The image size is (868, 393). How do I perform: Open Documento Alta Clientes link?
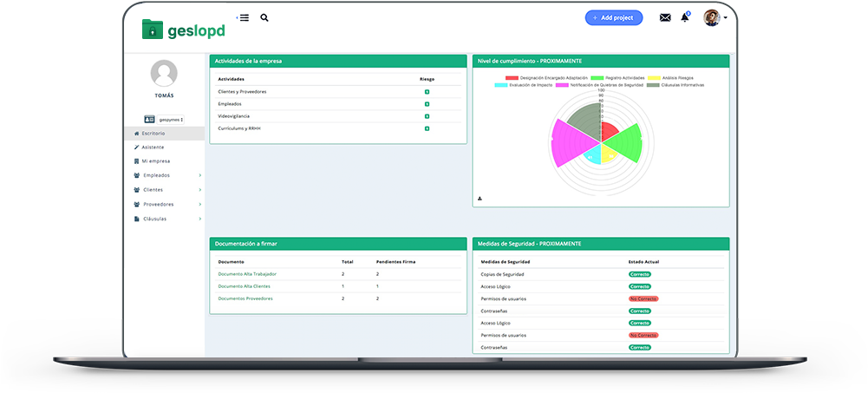click(245, 286)
